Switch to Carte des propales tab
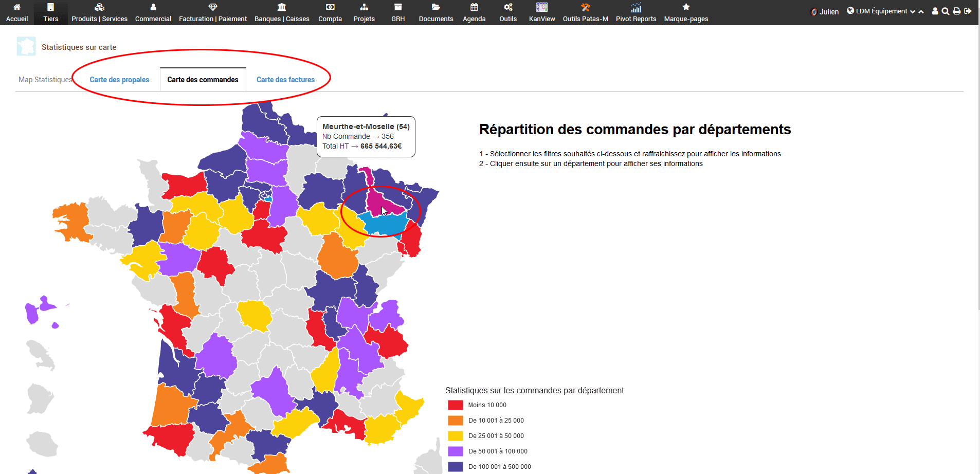Viewport: 980px width, 474px height. coord(119,80)
